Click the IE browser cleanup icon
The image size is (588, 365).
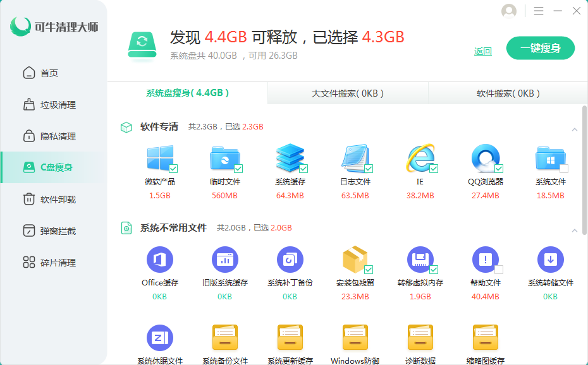(x=420, y=159)
